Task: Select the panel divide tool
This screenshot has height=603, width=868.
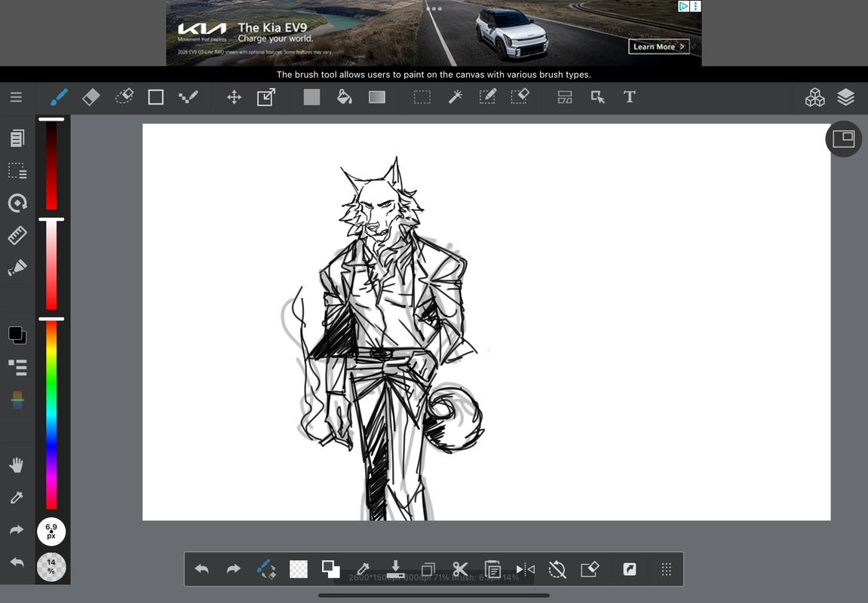Action: [565, 97]
